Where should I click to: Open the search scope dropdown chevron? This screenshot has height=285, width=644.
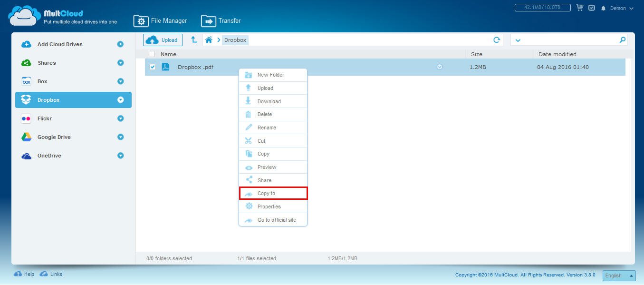point(518,40)
